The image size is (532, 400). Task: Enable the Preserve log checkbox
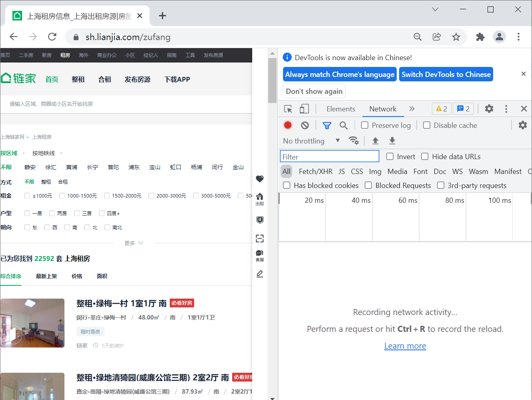(x=365, y=125)
